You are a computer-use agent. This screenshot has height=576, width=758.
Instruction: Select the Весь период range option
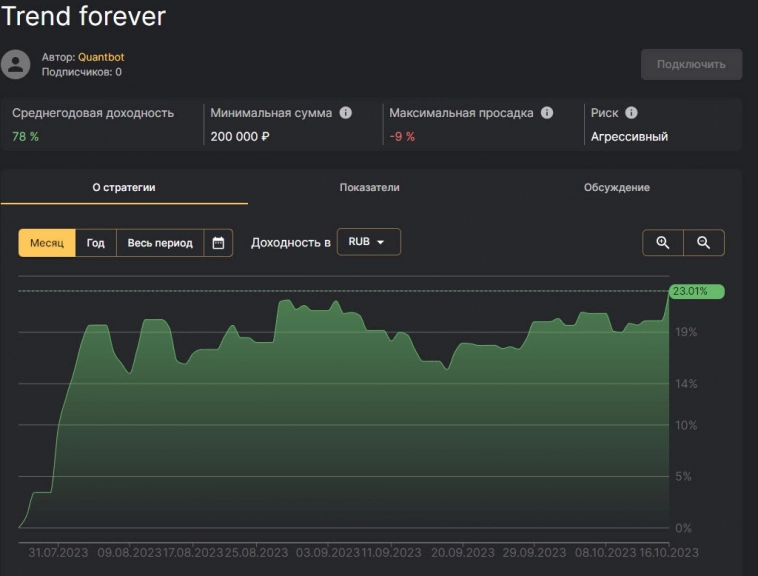160,243
